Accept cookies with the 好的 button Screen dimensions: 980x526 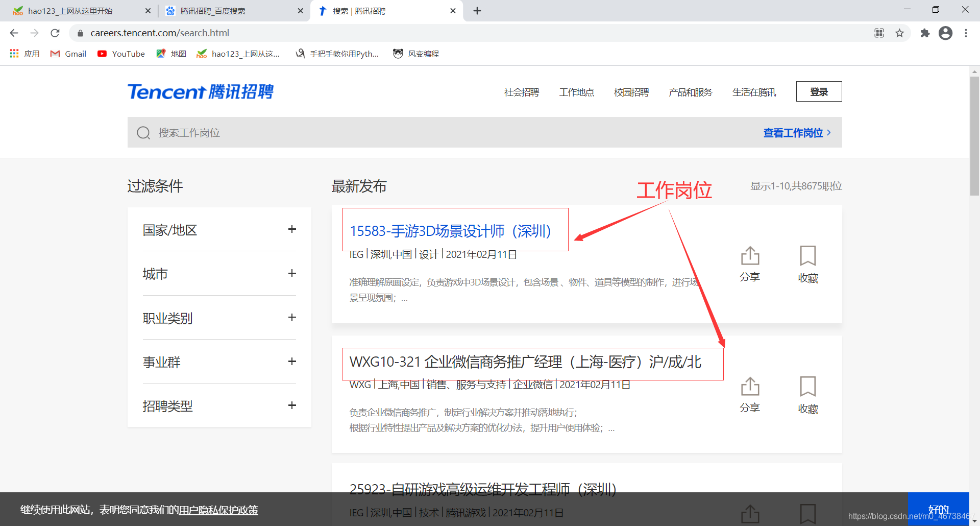click(x=938, y=509)
